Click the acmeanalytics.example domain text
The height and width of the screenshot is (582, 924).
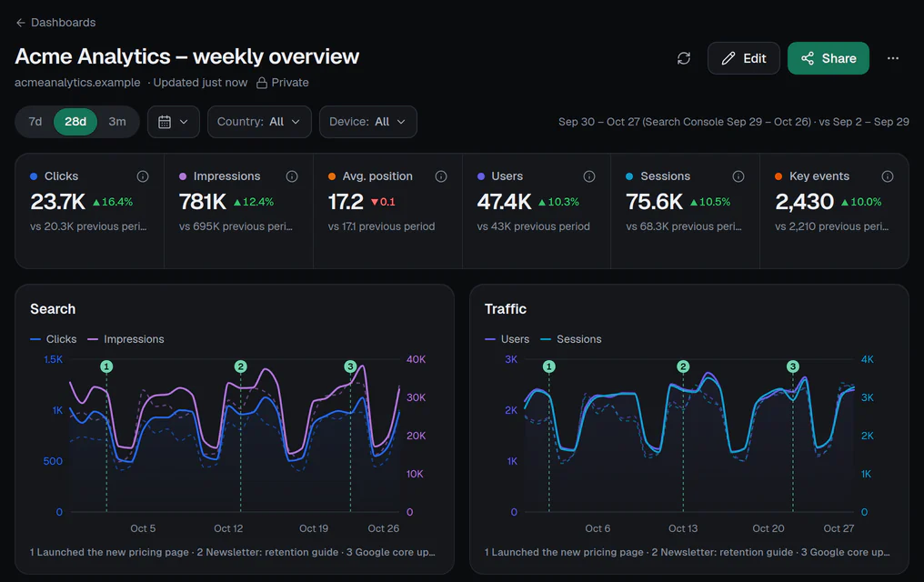click(77, 83)
